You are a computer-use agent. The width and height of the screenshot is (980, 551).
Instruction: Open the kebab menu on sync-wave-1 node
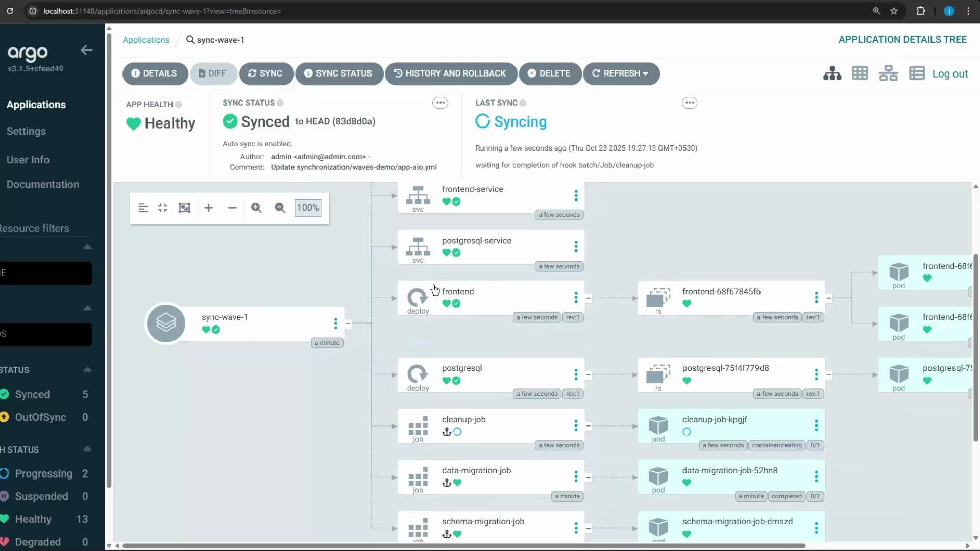335,323
